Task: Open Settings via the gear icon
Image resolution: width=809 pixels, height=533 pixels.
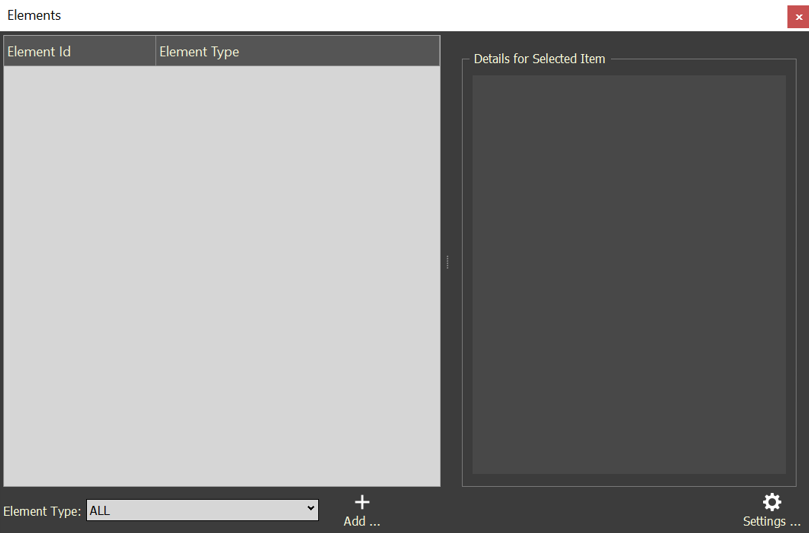Action: 772,502
